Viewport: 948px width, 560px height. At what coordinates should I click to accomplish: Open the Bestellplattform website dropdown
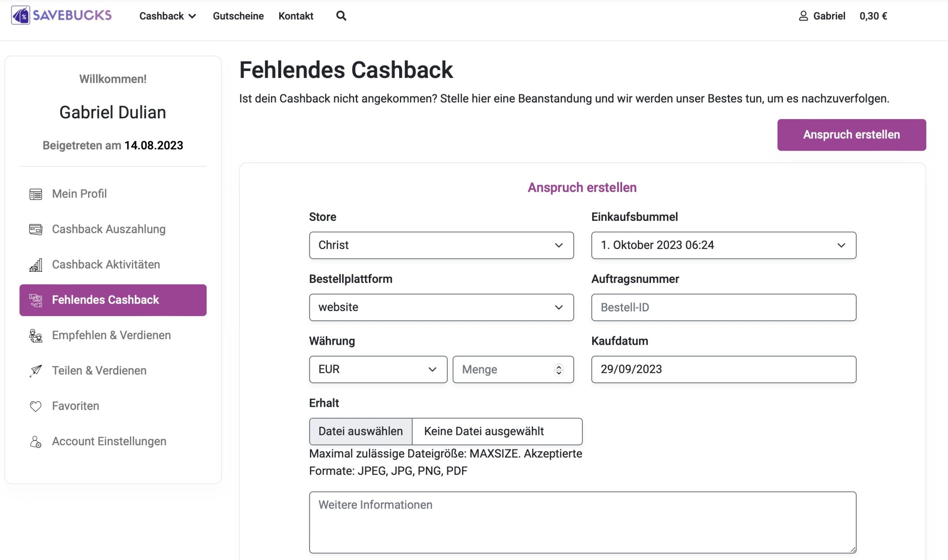pos(441,307)
